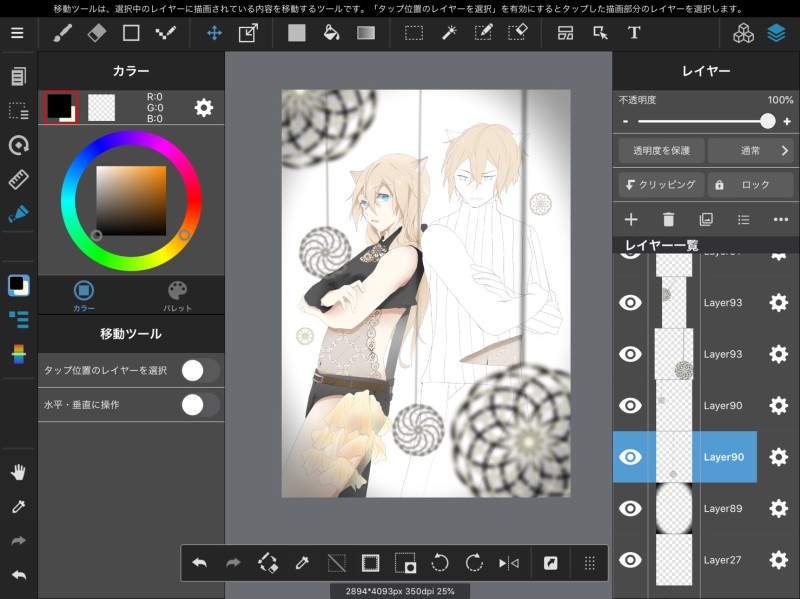
Task: Flip the canvas horizontally
Action: click(x=509, y=563)
